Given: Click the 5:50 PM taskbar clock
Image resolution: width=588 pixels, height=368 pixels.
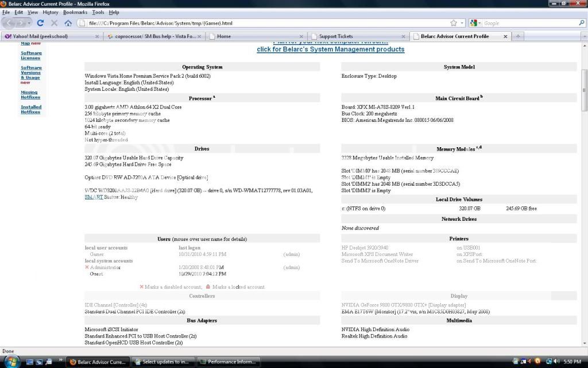Looking at the screenshot, I should (572, 362).
